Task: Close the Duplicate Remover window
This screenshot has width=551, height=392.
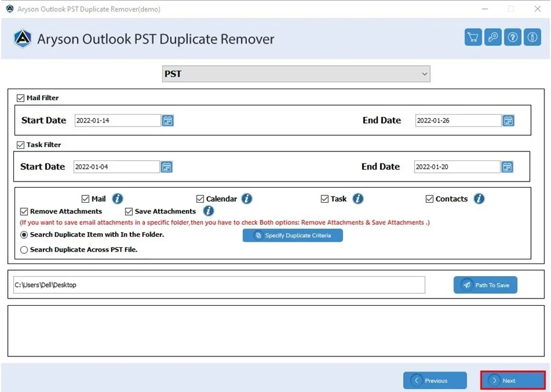Action: click(538, 9)
